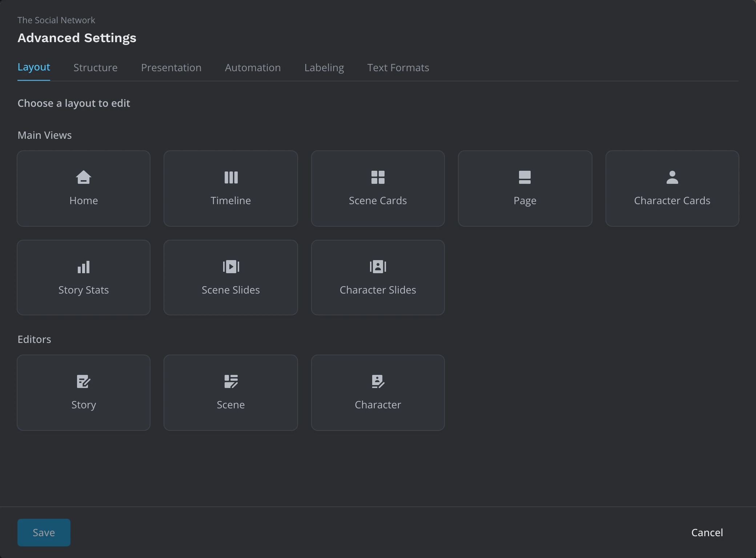Click the Home label text
The width and height of the screenshot is (756, 558).
(83, 201)
